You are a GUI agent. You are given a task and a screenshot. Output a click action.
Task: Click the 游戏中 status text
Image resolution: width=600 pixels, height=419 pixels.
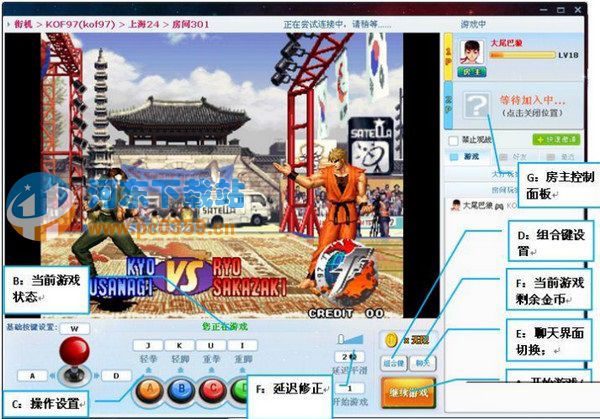coord(473,24)
